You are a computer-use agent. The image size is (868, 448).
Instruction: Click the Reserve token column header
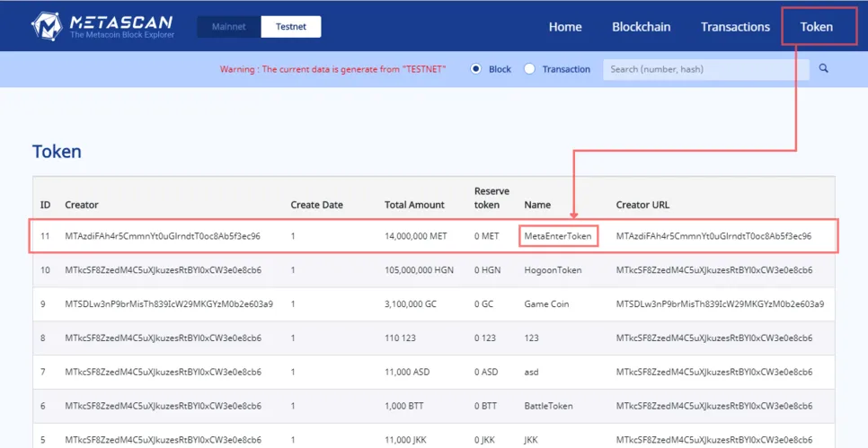pos(492,198)
